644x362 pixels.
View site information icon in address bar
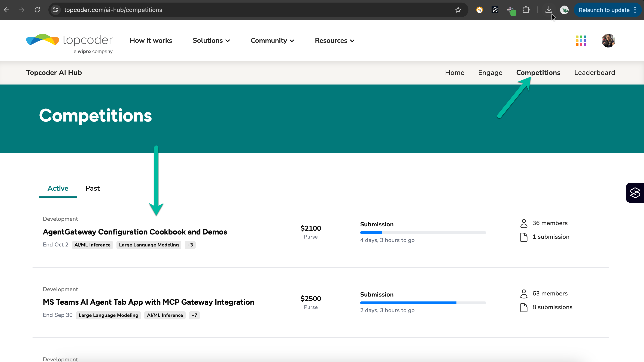coord(55,10)
